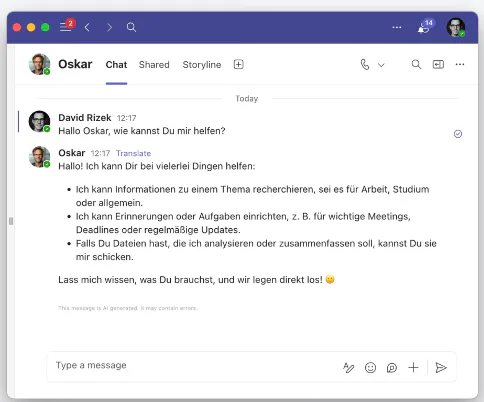Image resolution: width=484 pixels, height=402 pixels.
Task: Expand the call options dropdown chevron
Action: click(381, 65)
